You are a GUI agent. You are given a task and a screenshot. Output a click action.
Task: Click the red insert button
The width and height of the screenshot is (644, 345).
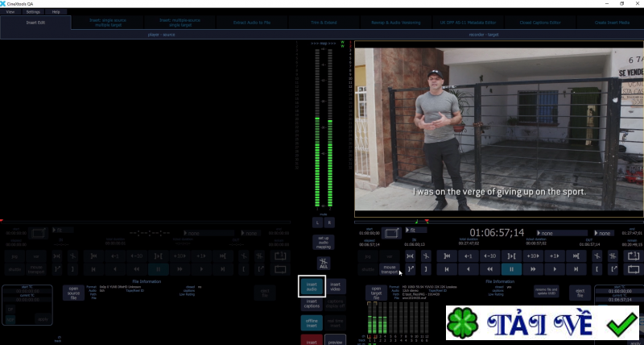(312, 340)
